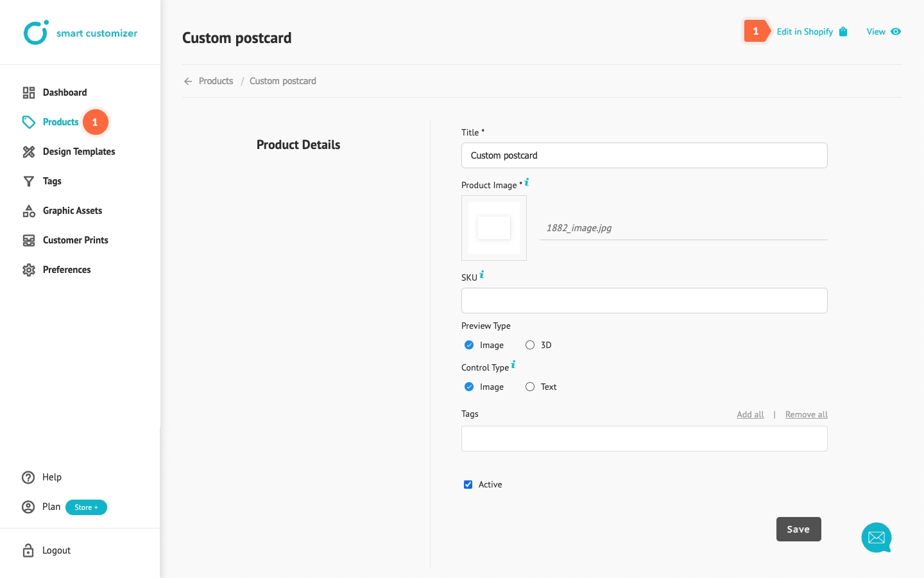Select Image under Control Type
This screenshot has width=924, height=578.
click(469, 387)
